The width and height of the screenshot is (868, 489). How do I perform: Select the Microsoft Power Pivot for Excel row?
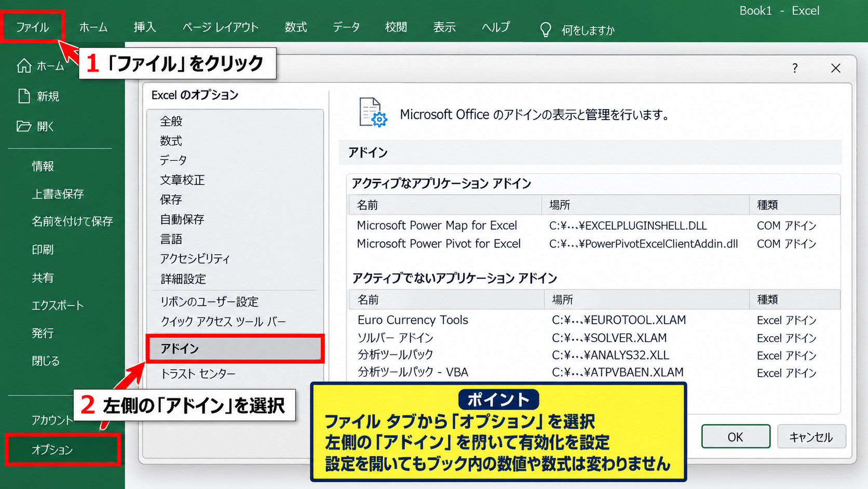coord(594,244)
